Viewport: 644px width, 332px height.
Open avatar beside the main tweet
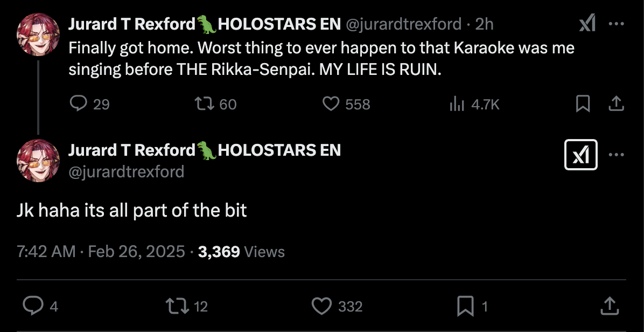[38, 160]
